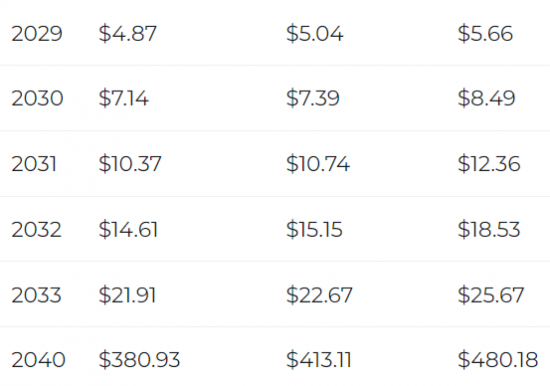The image size is (550, 386).
Task: Select the 2029 year cell
Action: [x=37, y=34]
